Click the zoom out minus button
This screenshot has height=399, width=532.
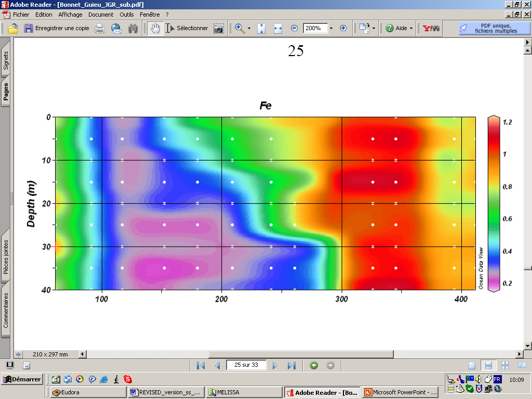coord(295,28)
